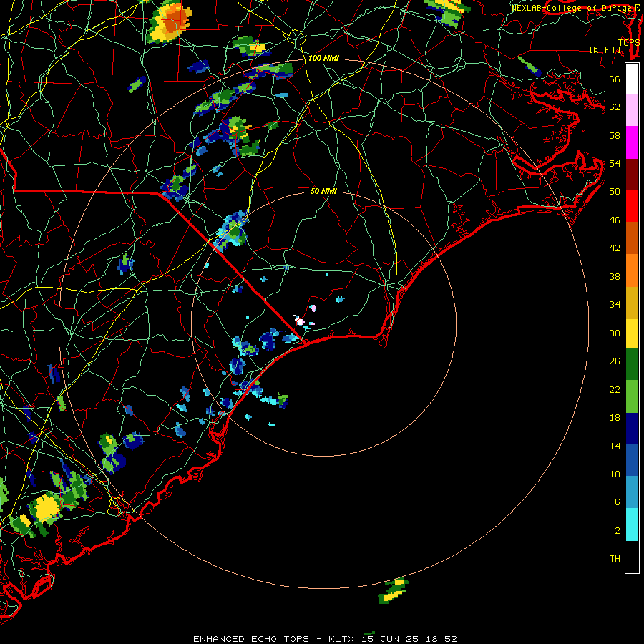The width and height of the screenshot is (644, 644).
Task: Click the '66' legend value
Action: click(615, 79)
